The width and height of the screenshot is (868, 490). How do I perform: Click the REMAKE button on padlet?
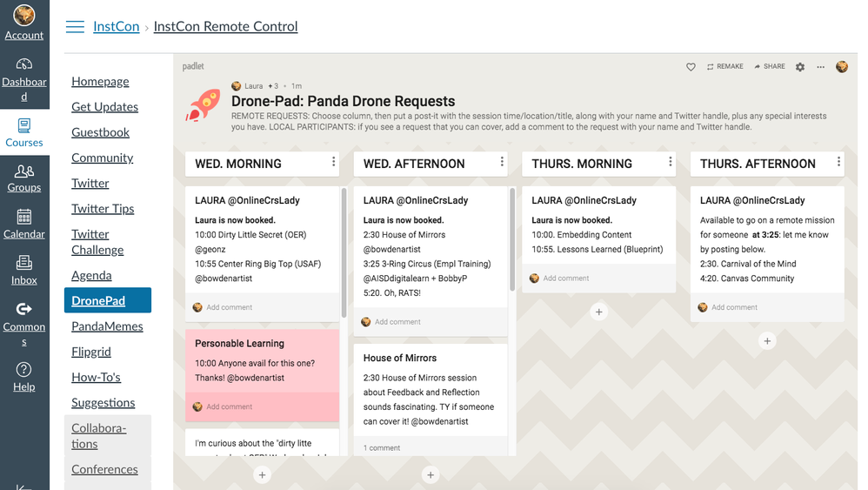724,66
